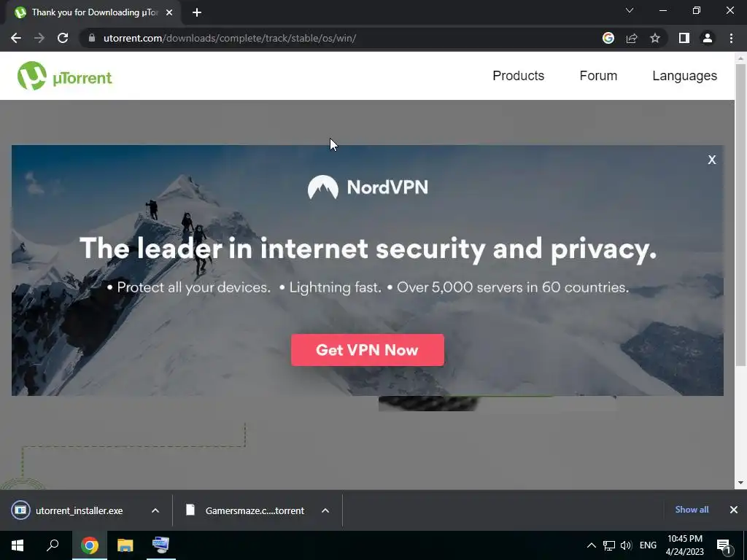Close the NordVPN ad overlay
747x560 pixels.
tap(712, 160)
